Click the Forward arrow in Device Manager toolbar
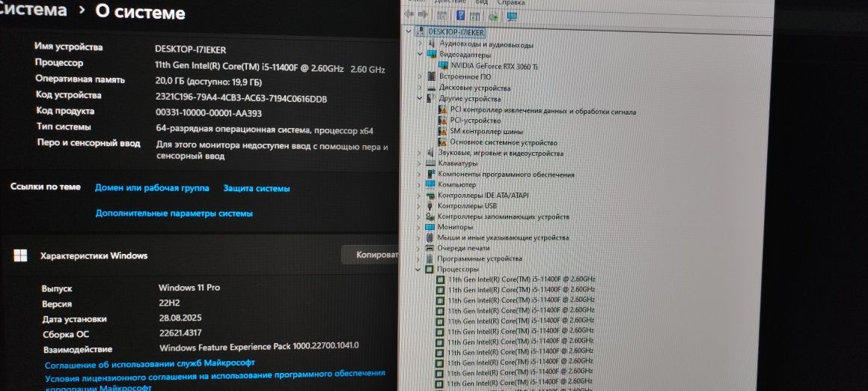Image resolution: width=868 pixels, height=391 pixels. [423, 14]
